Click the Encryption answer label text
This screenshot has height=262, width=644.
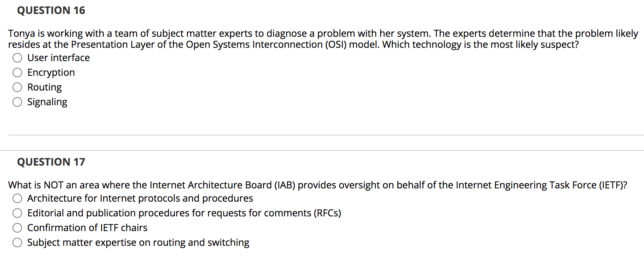tap(51, 72)
